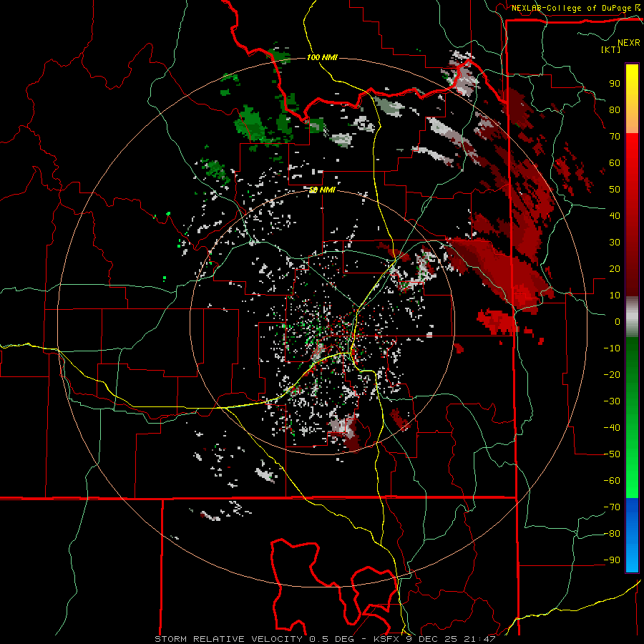Click the [KT] units label

pyautogui.click(x=611, y=49)
